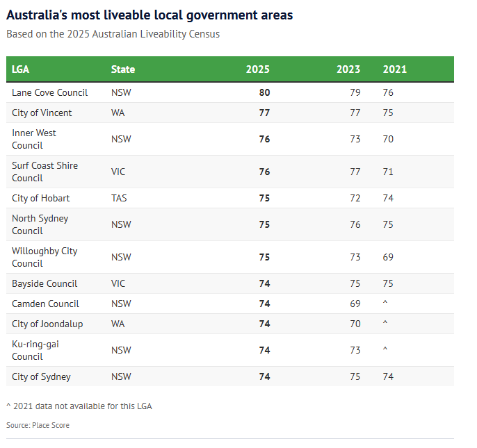
Task: Click the City of Sydney cell
Action: tap(41, 376)
